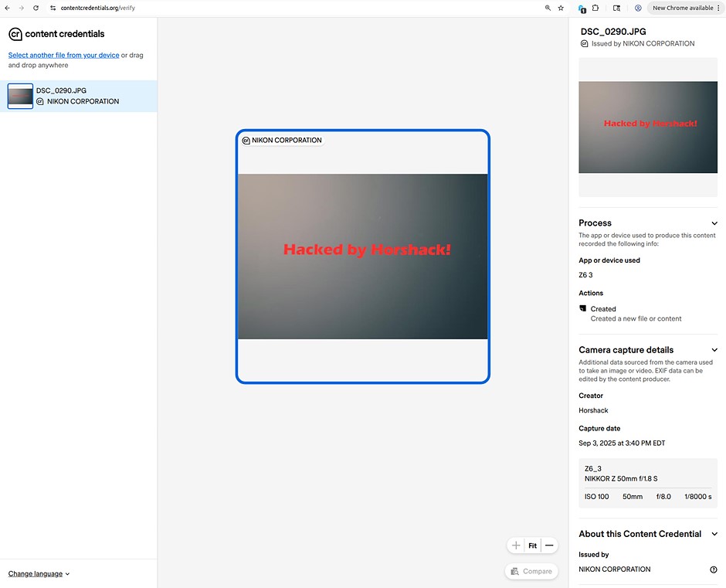Click the Camera capture details heading
Image resolution: width=726 pixels, height=588 pixels.
626,350
